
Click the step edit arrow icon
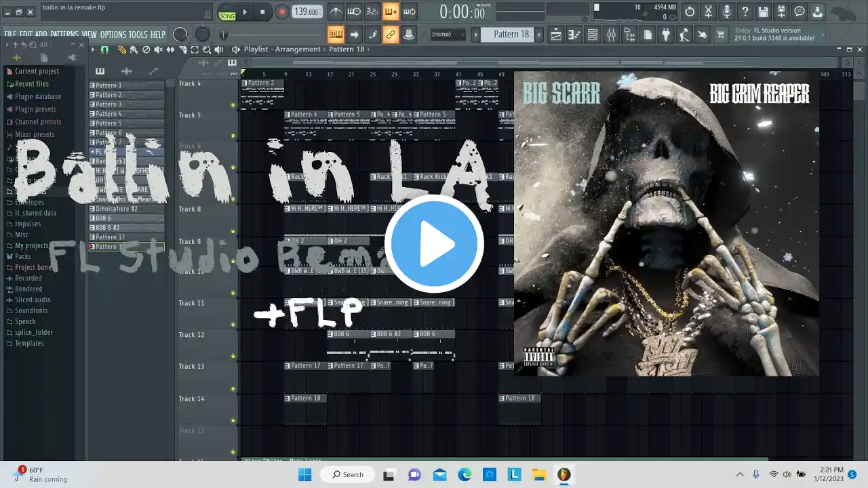coord(354,35)
